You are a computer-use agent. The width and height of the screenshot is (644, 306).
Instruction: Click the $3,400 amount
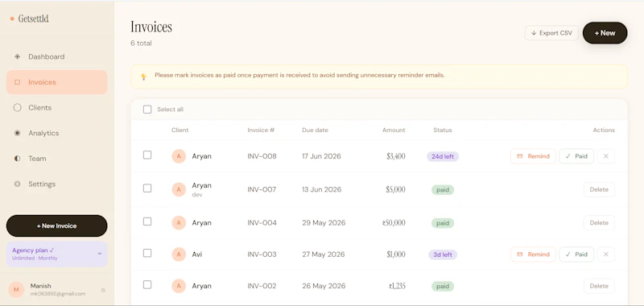[x=396, y=156]
